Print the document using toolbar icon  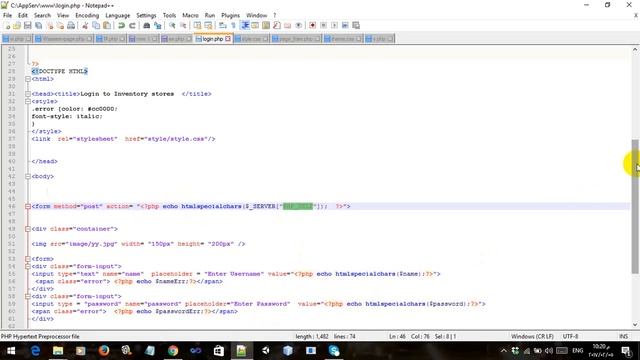pos(71,25)
